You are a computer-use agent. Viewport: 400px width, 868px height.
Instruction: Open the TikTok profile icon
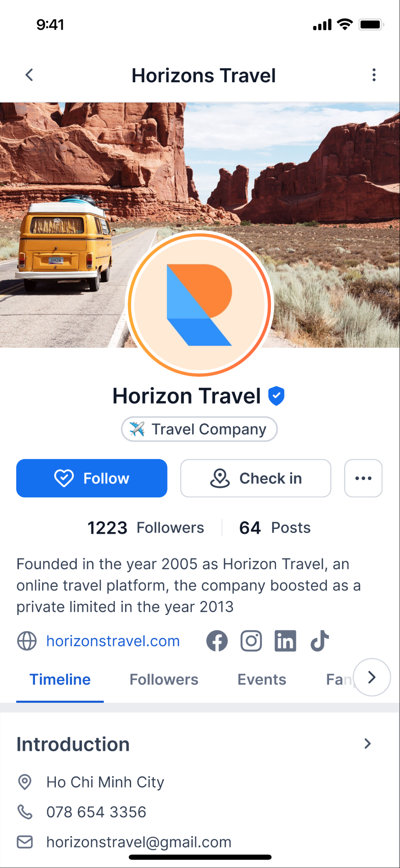[x=319, y=640]
